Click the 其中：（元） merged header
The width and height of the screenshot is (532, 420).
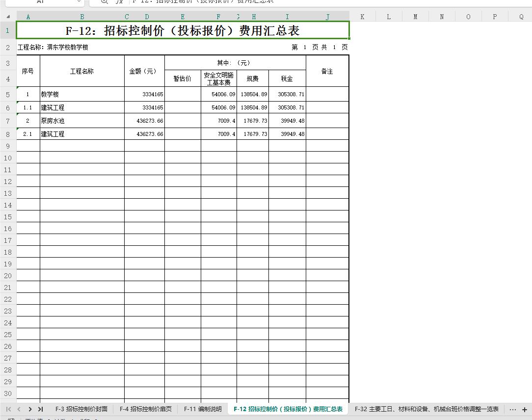point(235,63)
